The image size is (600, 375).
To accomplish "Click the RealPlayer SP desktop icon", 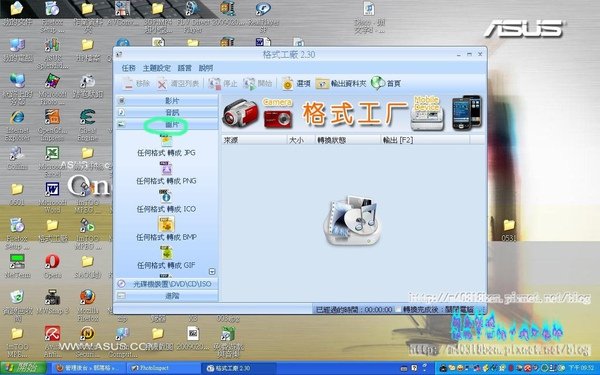I will (263, 16).
